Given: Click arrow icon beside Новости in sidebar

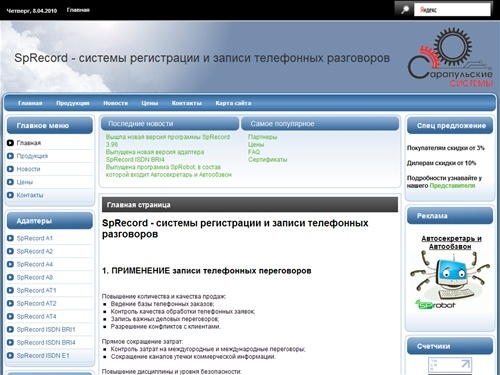Looking at the screenshot, I should click(10, 169).
